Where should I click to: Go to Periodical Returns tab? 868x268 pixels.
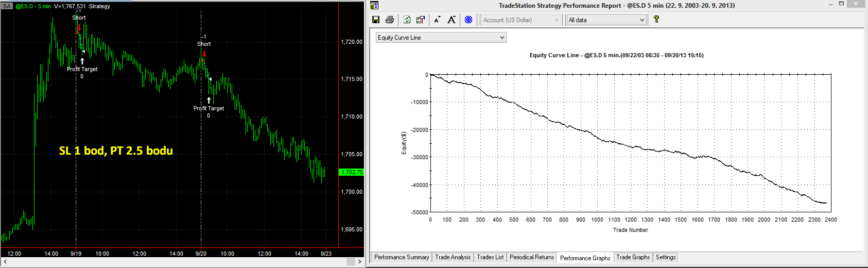[532, 257]
